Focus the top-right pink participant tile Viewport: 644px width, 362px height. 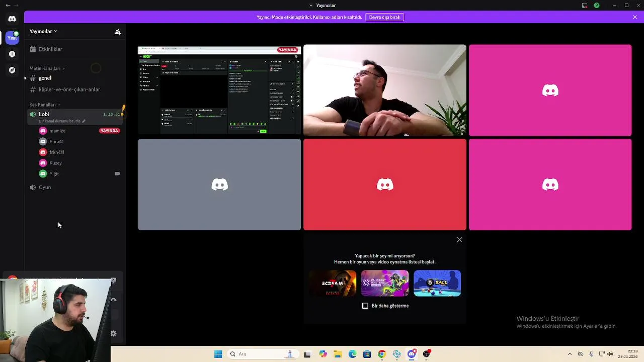coord(550,90)
